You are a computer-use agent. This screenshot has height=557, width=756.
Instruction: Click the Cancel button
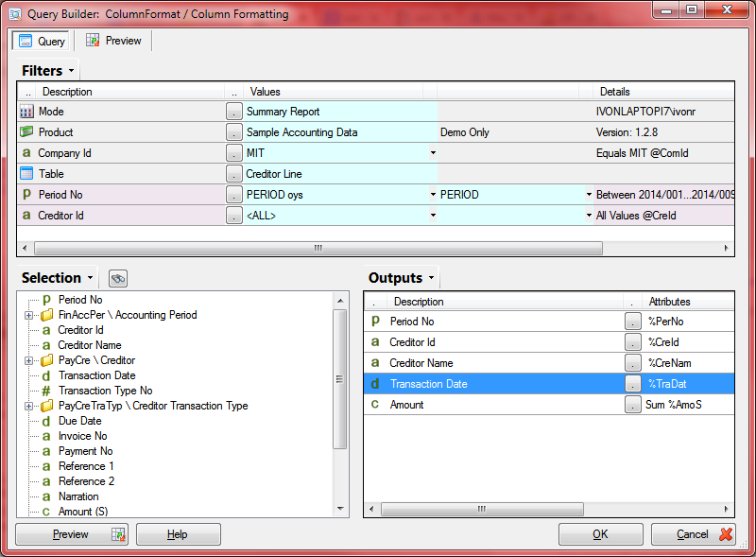(694, 534)
